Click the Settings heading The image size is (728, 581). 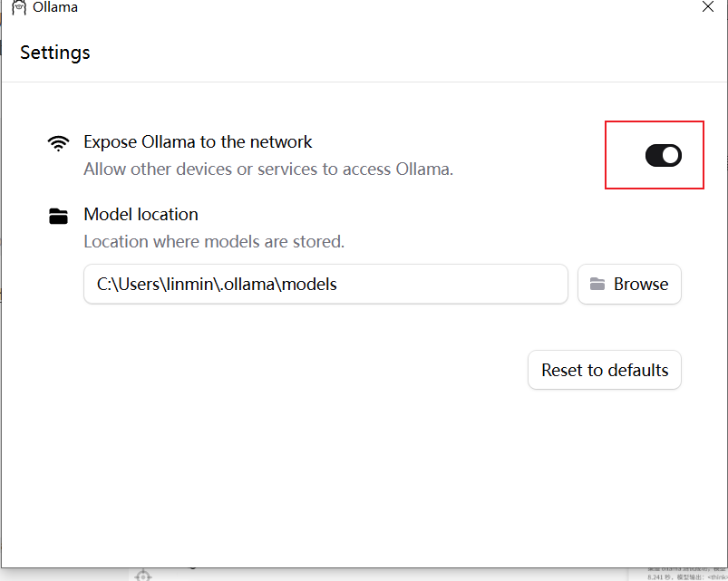pyautogui.click(x=54, y=53)
